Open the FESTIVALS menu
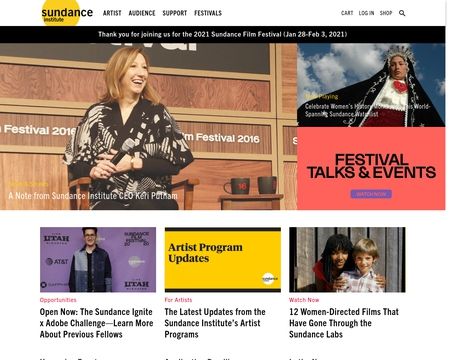This screenshot has height=360, width=450. tap(208, 13)
